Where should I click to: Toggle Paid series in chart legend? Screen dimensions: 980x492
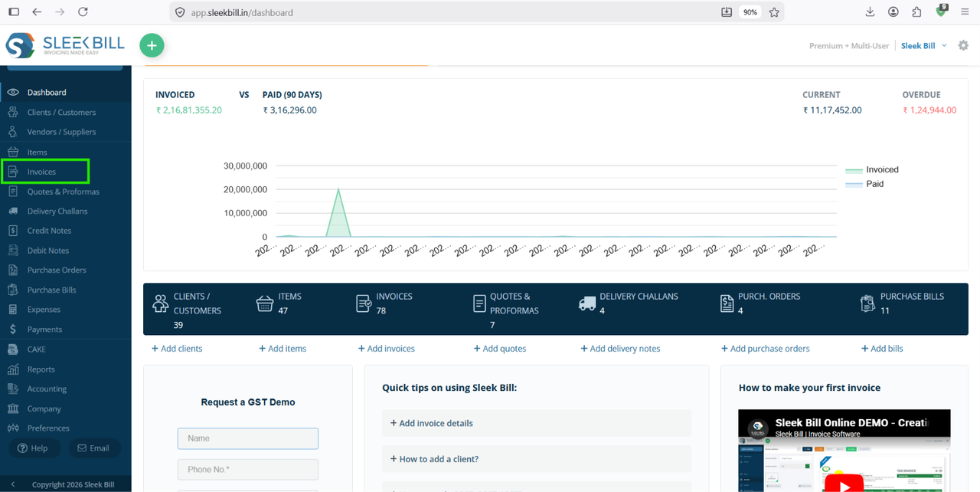point(864,184)
